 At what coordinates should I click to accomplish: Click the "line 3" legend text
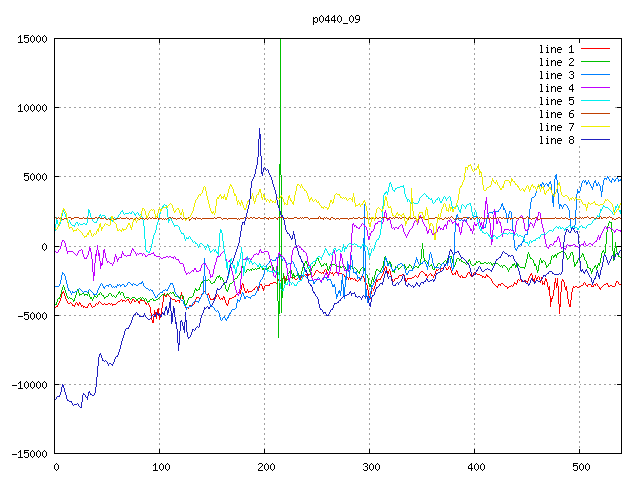557,75
